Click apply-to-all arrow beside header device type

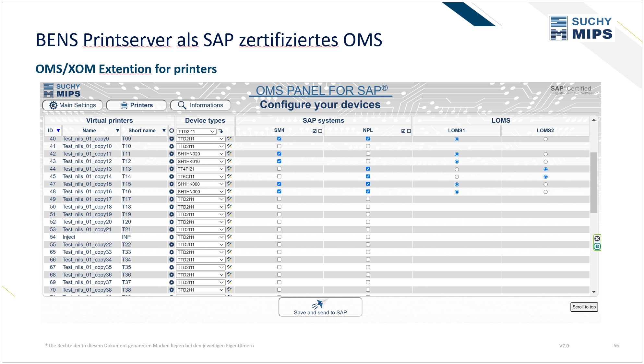[x=221, y=131]
